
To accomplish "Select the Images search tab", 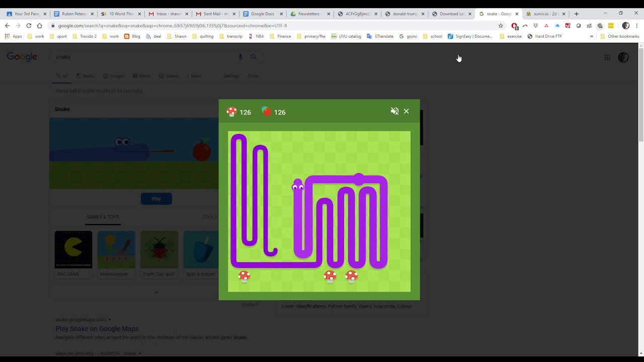I will [114, 76].
